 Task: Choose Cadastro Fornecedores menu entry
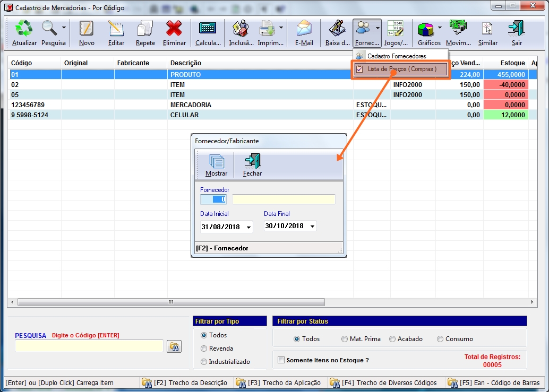pos(396,56)
